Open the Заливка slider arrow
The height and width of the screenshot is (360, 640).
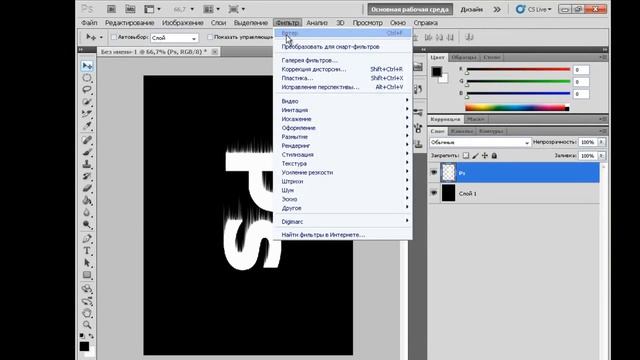tap(601, 156)
